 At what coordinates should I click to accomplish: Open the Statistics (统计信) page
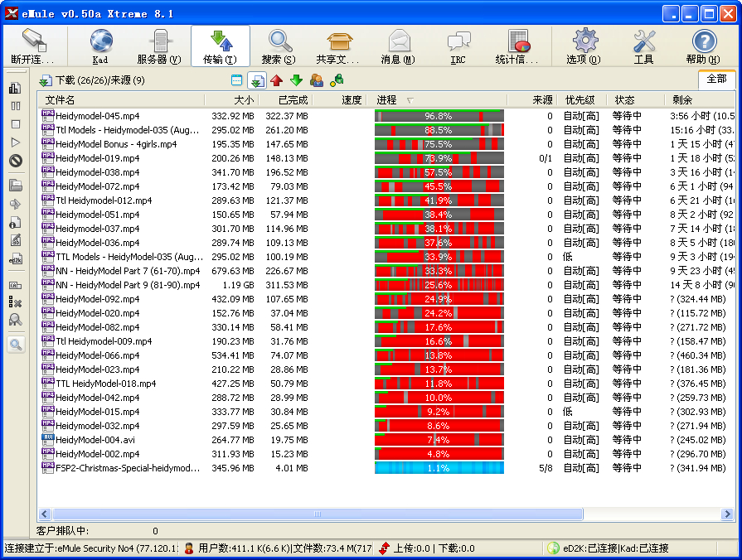[516, 46]
